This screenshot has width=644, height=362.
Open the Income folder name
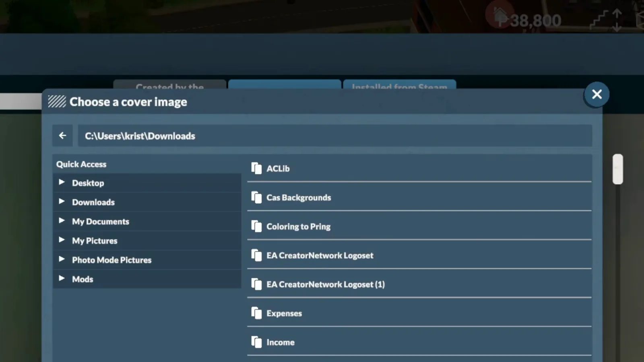point(280,342)
